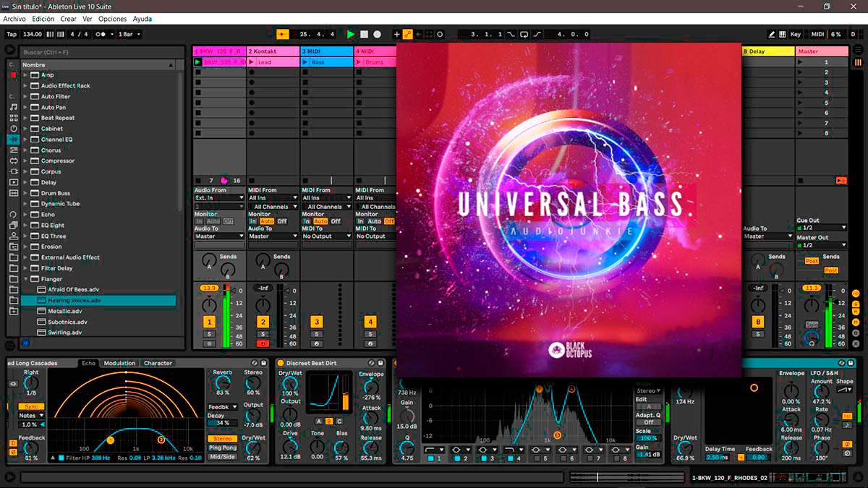Disarm track 2 record arm button
The image size is (868, 488).
click(x=263, y=343)
